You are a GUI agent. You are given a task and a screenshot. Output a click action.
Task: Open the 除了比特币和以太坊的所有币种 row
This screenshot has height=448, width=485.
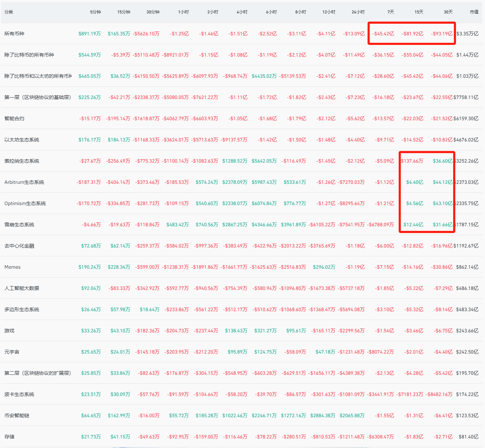pos(38,76)
